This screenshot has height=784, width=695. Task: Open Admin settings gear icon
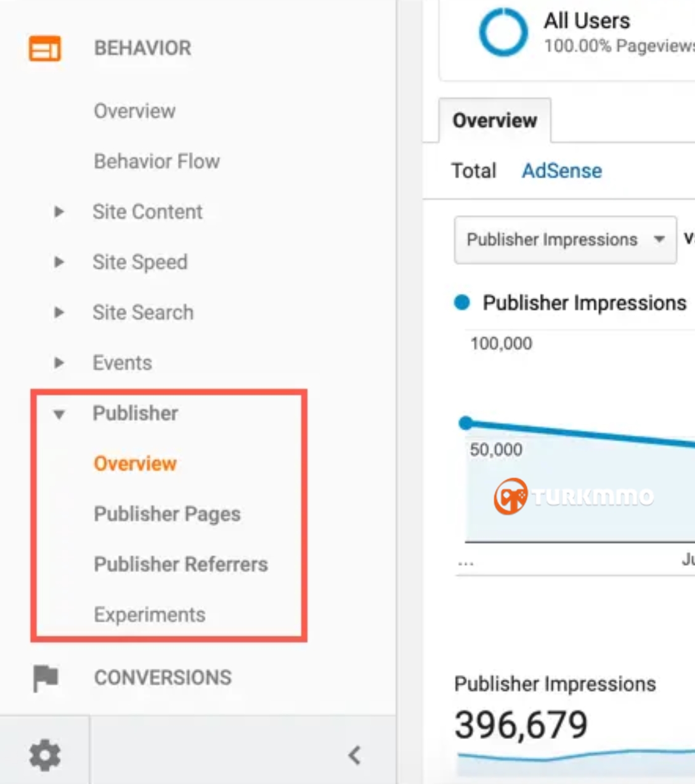pyautogui.click(x=45, y=755)
